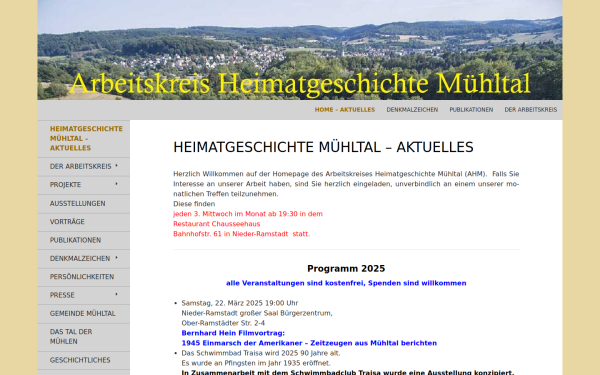Click the Ober-Ramstädter Str. 2-4 address line
Viewport: 600px width, 375px height.
(x=223, y=323)
